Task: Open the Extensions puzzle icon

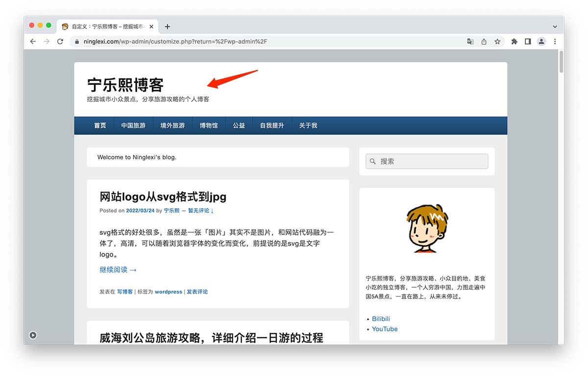Action: (x=514, y=42)
